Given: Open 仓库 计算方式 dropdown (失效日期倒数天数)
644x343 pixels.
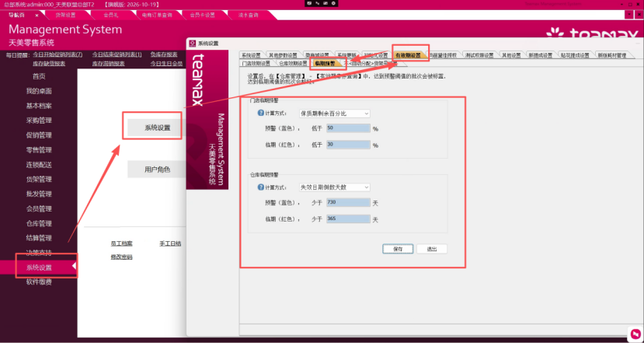Looking at the screenshot, I should [335, 187].
